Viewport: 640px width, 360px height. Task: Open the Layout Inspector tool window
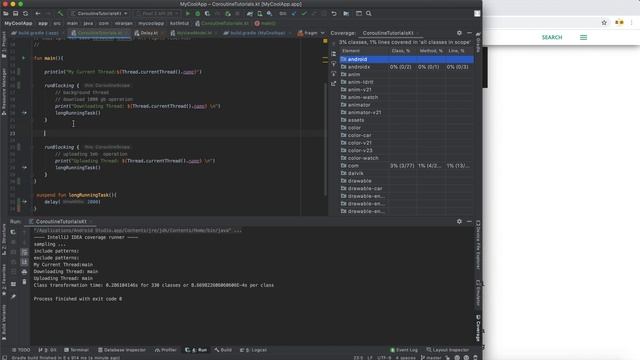pos(448,350)
